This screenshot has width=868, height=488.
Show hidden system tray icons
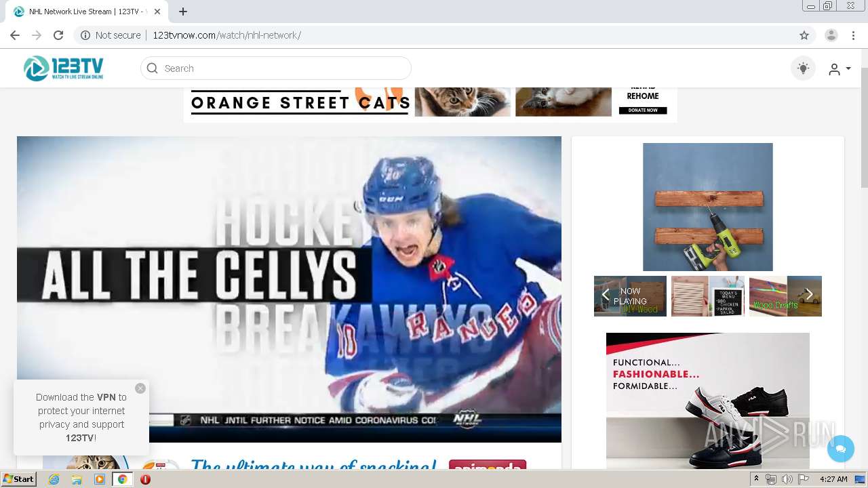tap(757, 479)
